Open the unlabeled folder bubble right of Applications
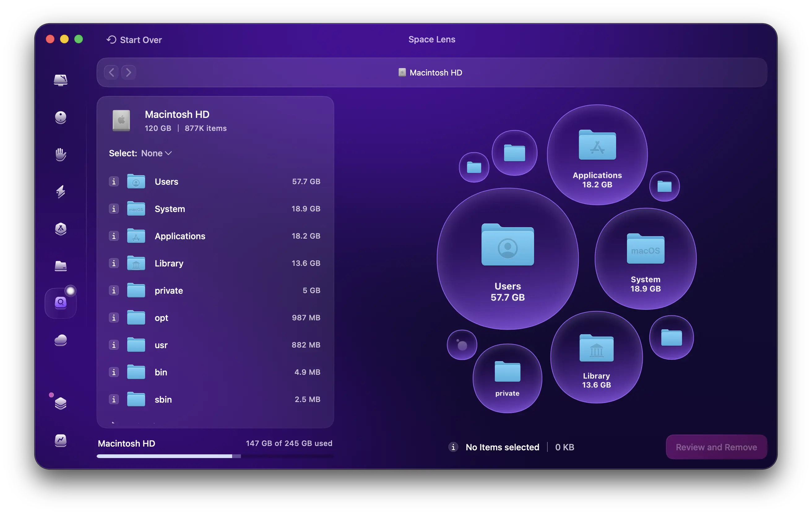Viewport: 812px width, 515px height. coord(664,186)
